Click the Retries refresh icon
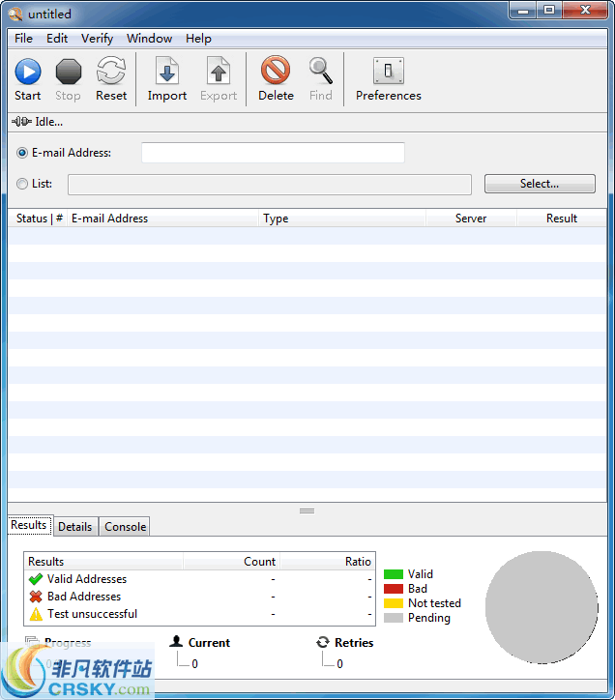 [322, 642]
